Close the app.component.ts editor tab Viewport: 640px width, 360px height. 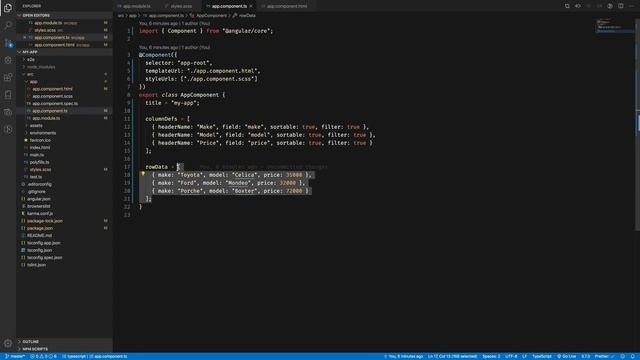click(x=251, y=6)
